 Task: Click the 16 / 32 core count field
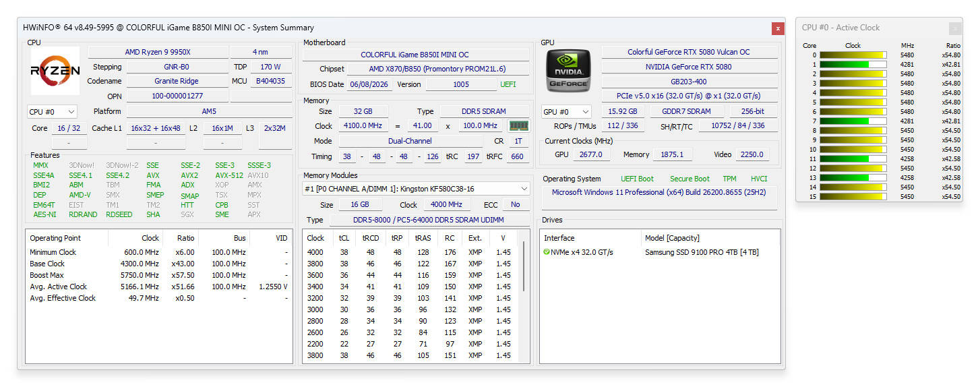[69, 128]
